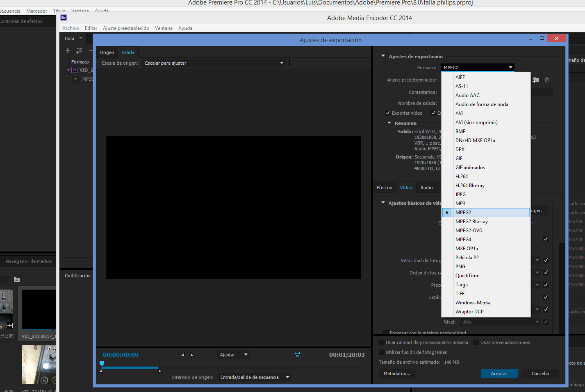585x392 pixels.
Task: Select the Vídeo tab
Action: coord(406,188)
